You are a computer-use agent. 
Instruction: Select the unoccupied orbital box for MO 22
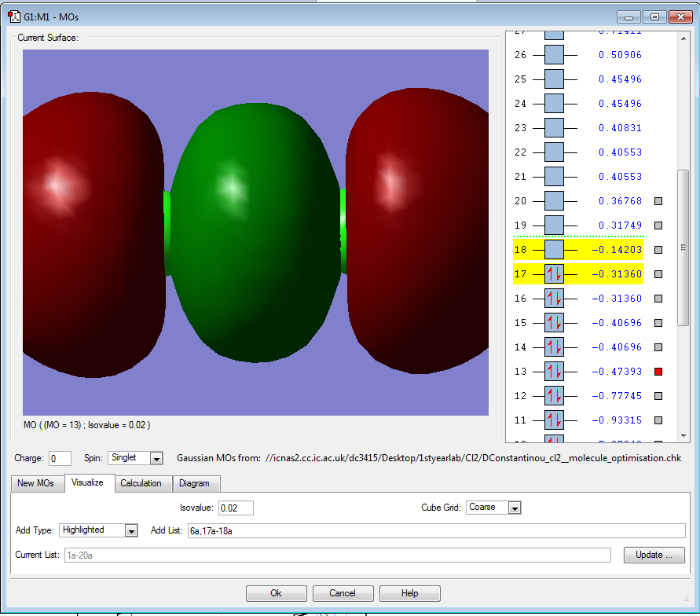(554, 152)
